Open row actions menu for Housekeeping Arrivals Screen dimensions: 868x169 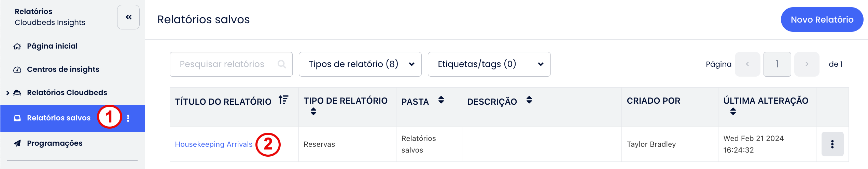tap(832, 144)
